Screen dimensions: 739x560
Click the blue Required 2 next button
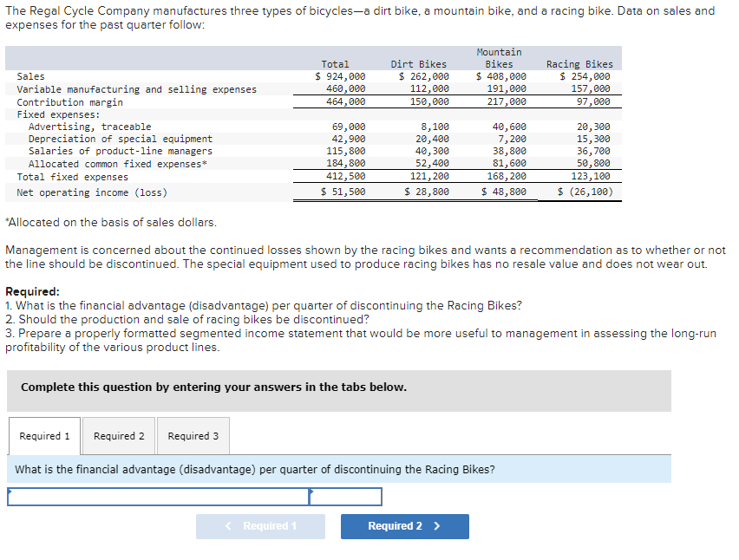[405, 526]
